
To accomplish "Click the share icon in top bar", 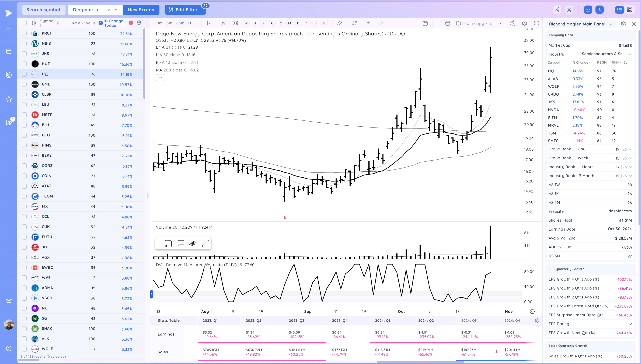I will (557, 10).
